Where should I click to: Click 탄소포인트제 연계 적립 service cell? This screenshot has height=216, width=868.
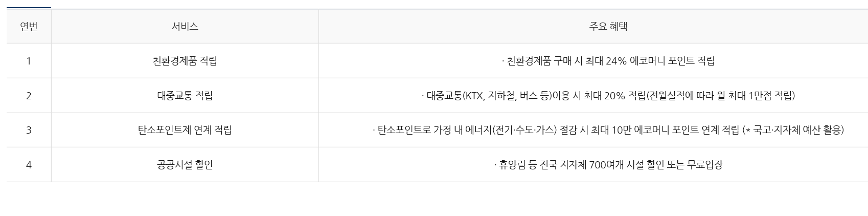tap(185, 130)
